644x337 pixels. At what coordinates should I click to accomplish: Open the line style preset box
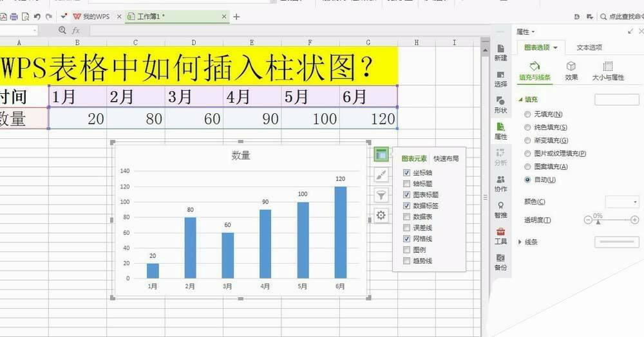coord(617,242)
